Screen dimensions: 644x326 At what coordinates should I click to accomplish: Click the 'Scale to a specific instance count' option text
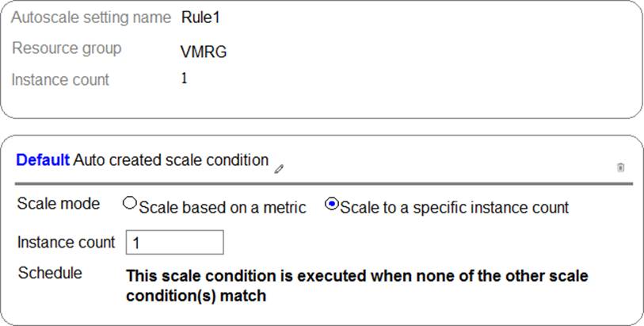point(454,208)
